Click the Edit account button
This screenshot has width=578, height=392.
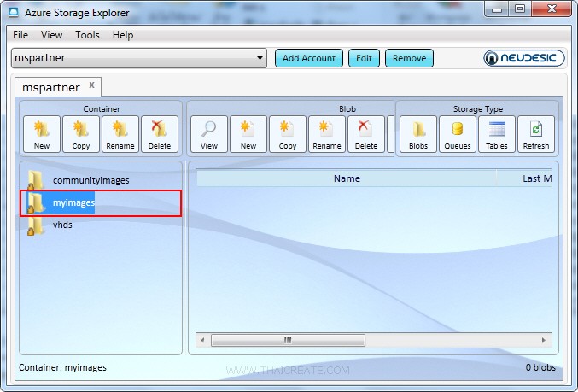point(364,58)
